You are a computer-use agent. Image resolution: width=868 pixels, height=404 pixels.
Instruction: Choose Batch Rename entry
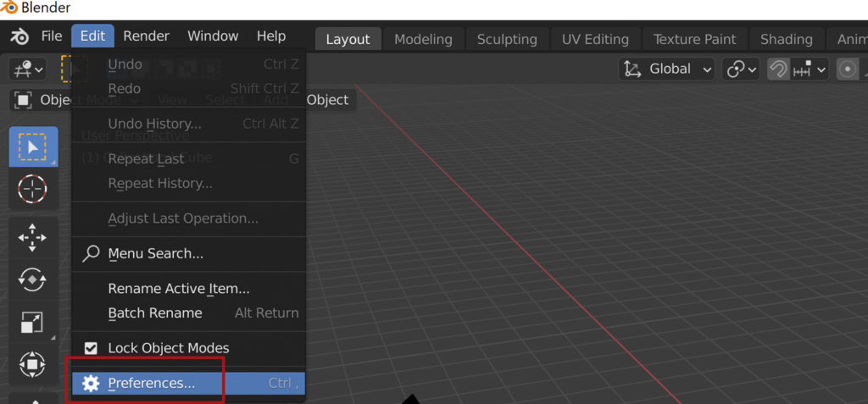click(x=189, y=313)
